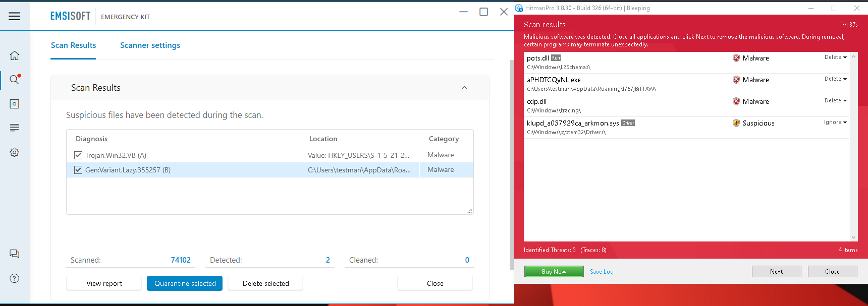Minimize the HitmanPro window
Screen dimensions: 868x306
tap(811, 8)
